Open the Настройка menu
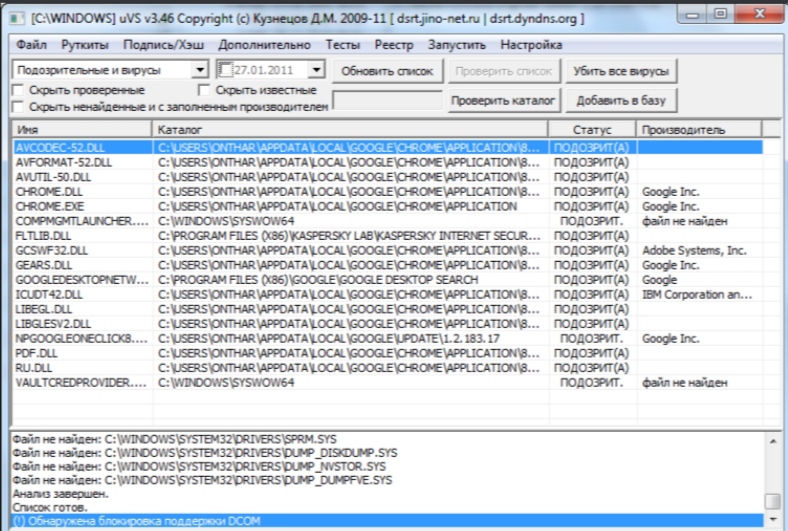The height and width of the screenshot is (531, 788). pyautogui.click(x=531, y=45)
